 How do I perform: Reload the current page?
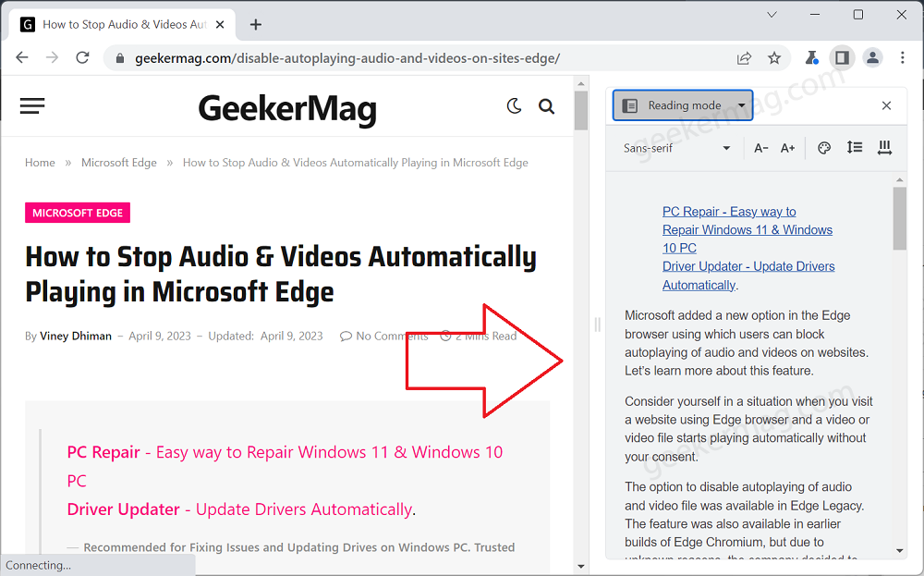(82, 57)
